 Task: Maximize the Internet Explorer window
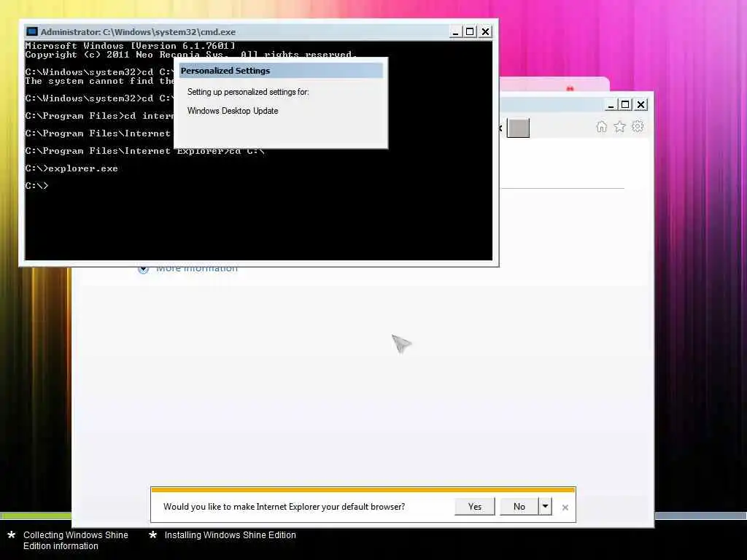pyautogui.click(x=625, y=105)
